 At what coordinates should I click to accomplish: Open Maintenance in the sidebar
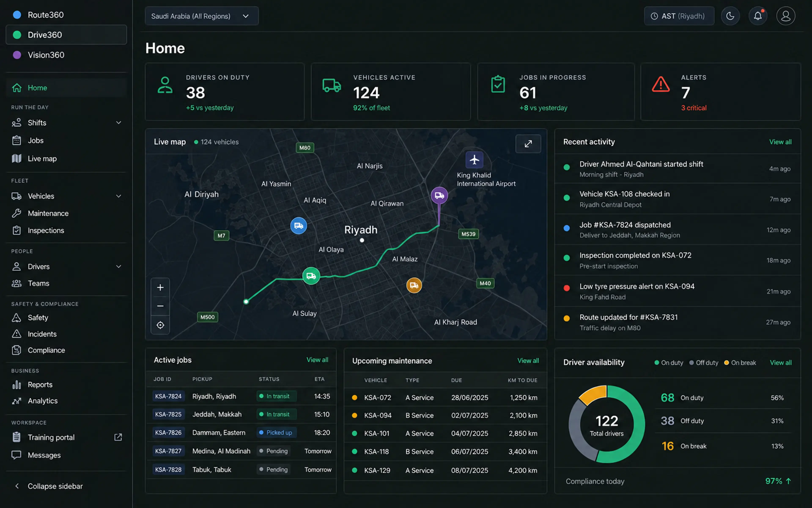[66, 213]
